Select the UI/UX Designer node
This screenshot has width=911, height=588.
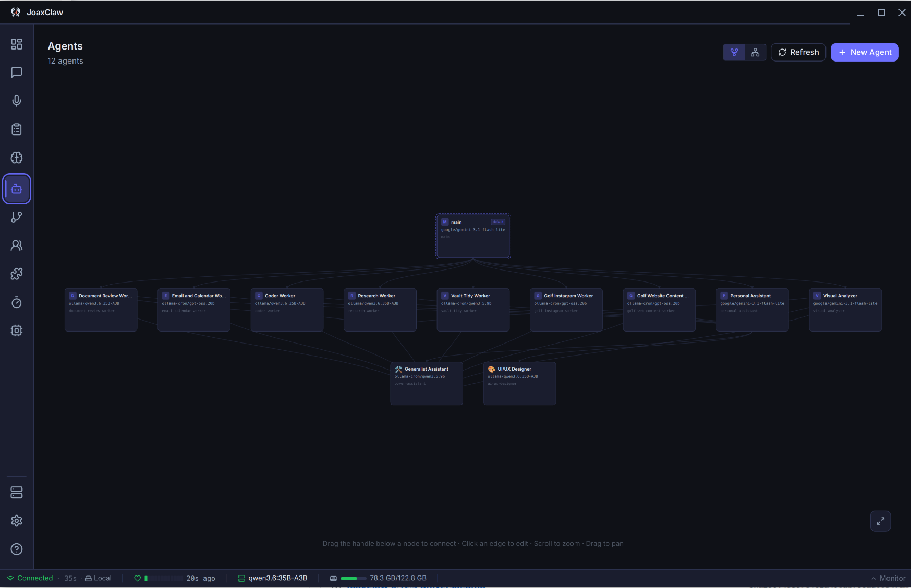(520, 383)
